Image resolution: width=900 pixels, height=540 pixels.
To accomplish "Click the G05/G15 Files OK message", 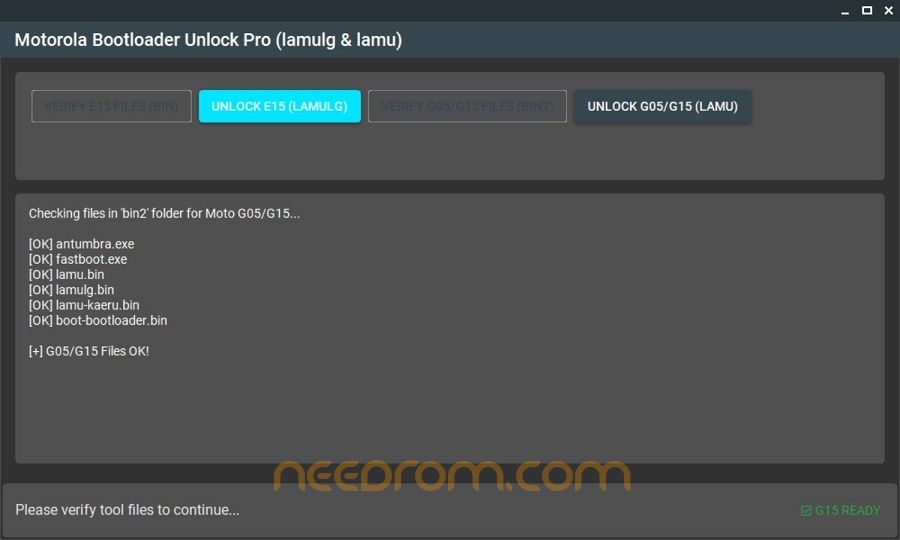I will [x=89, y=351].
